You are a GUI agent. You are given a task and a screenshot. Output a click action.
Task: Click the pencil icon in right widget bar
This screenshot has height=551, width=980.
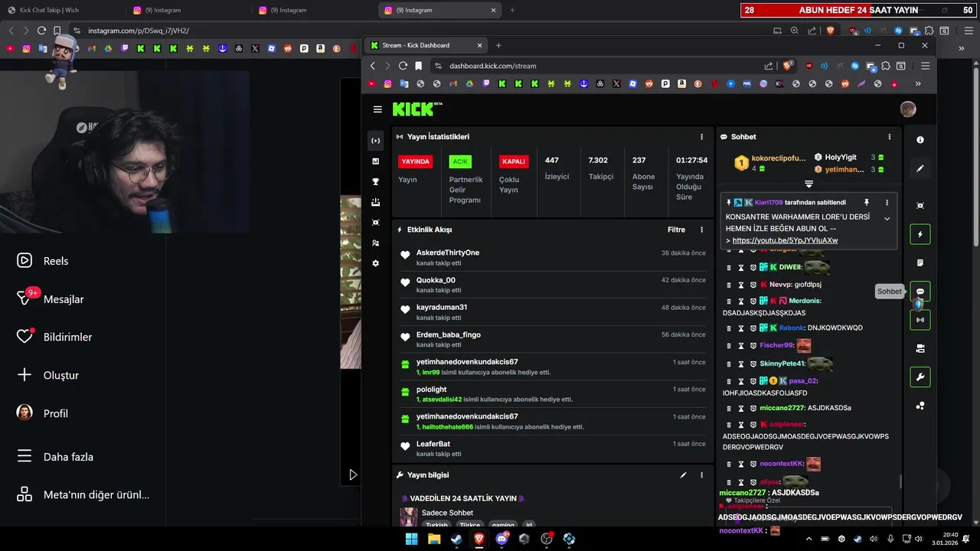pos(920,168)
